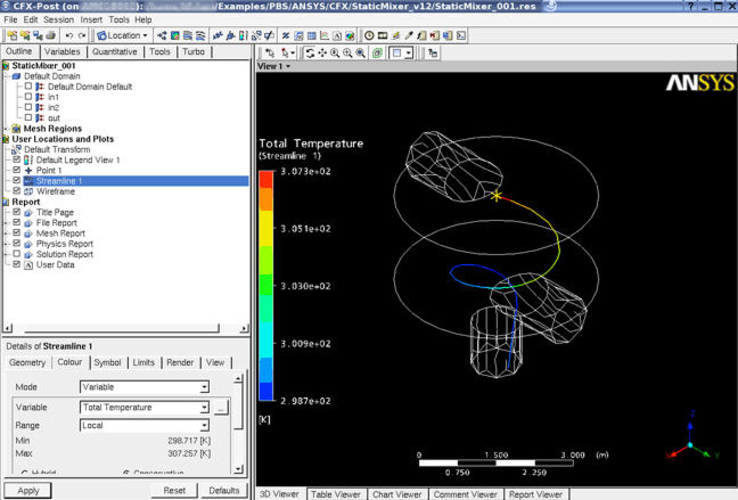The width and height of the screenshot is (738, 500).
Task: Activate the Probe tool
Action: [x=409, y=35]
